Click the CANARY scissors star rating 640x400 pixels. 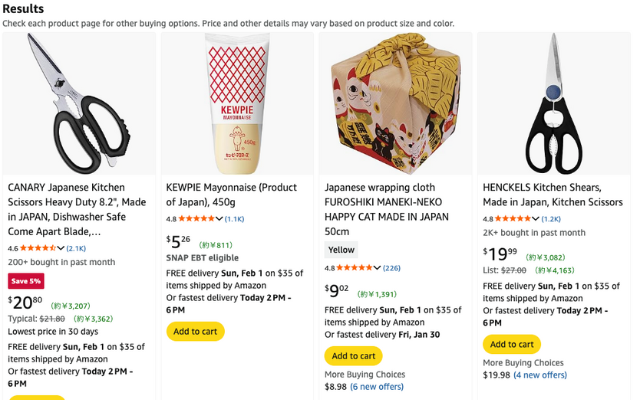point(39,248)
